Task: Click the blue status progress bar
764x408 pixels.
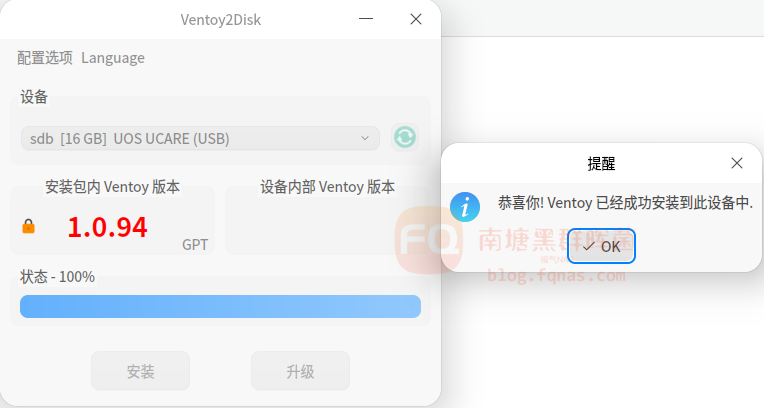Action: tap(220, 306)
